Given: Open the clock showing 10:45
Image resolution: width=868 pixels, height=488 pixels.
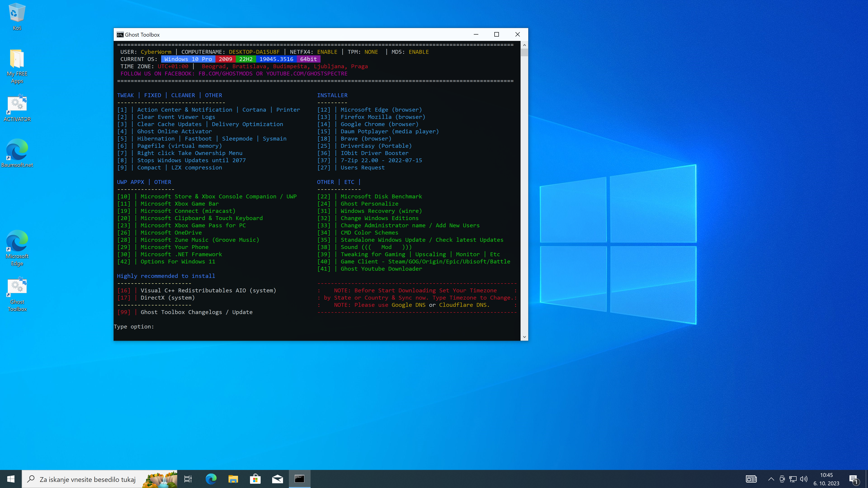Looking at the screenshot, I should click(826, 479).
